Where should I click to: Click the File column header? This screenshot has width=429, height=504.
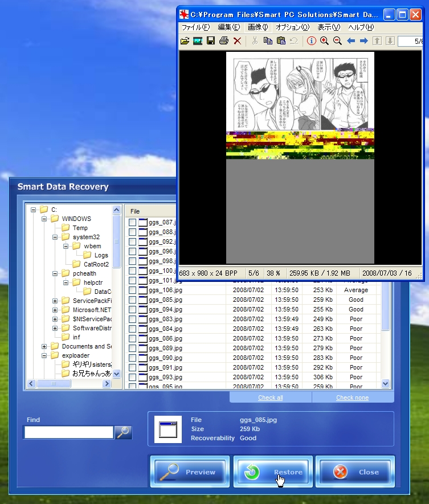click(x=151, y=211)
